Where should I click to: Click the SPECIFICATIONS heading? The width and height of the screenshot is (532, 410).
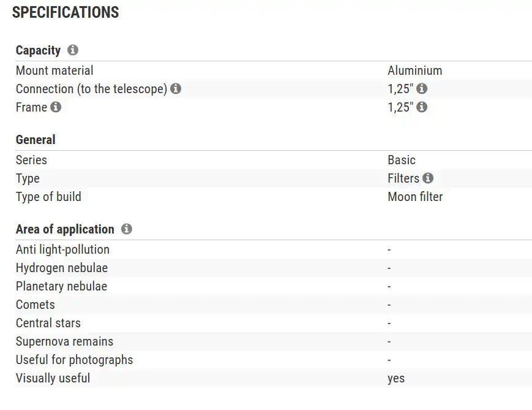[x=66, y=12]
